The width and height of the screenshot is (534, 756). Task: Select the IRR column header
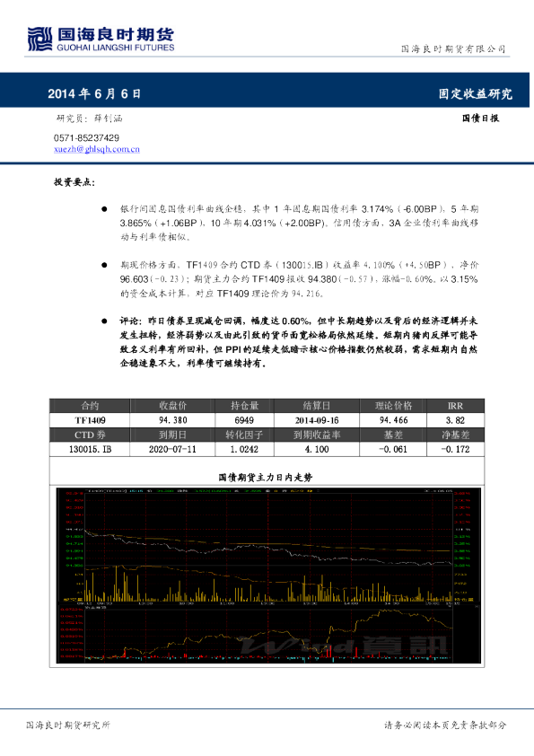[455, 406]
